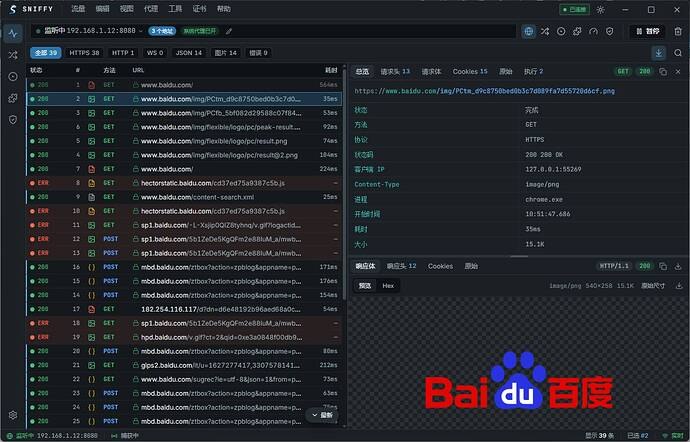Open the speedometer throttling icon in toolbar
Screen dimensions: 690x442
pos(593,31)
